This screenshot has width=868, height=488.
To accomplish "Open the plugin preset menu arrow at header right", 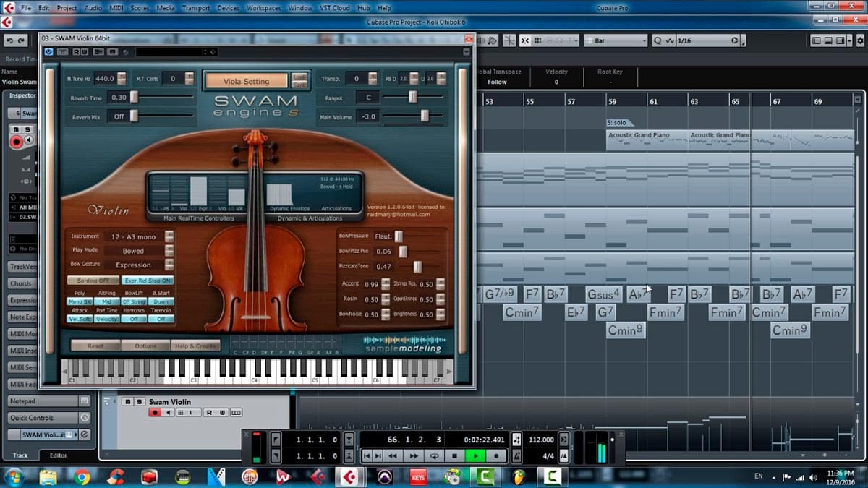I will pyautogui.click(x=465, y=52).
